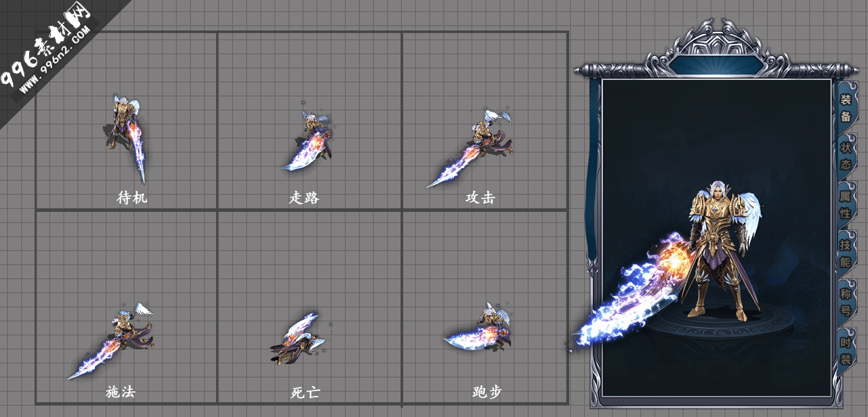The width and height of the screenshot is (868, 417).
Task: Select the 跑步 running character sprite
Action: pos(478,326)
